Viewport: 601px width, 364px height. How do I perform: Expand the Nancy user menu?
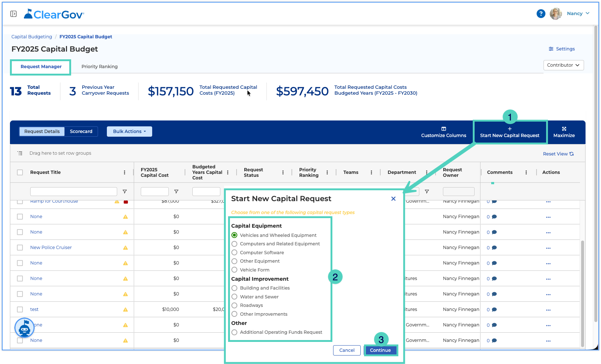click(x=578, y=14)
